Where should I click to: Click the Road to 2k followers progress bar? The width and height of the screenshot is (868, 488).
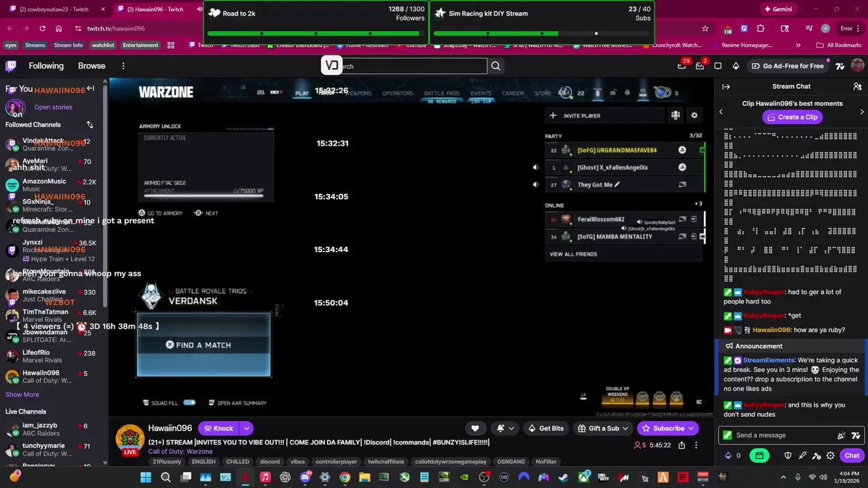coord(316,33)
